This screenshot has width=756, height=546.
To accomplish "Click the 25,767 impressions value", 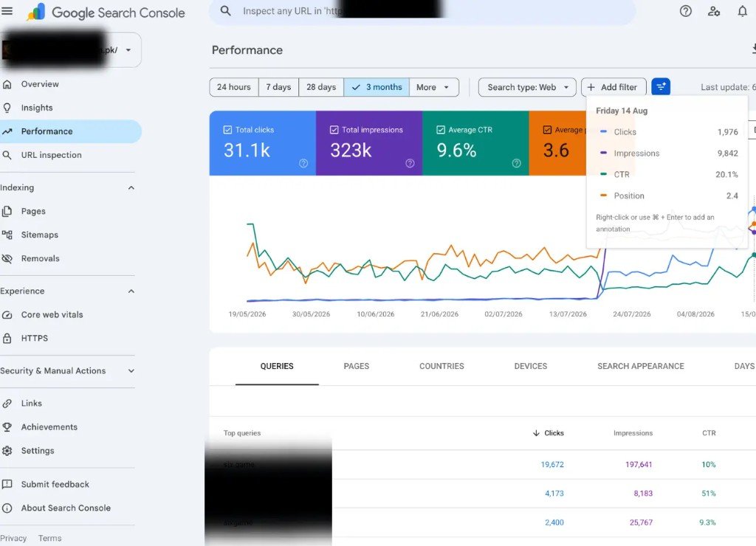I will [x=641, y=522].
